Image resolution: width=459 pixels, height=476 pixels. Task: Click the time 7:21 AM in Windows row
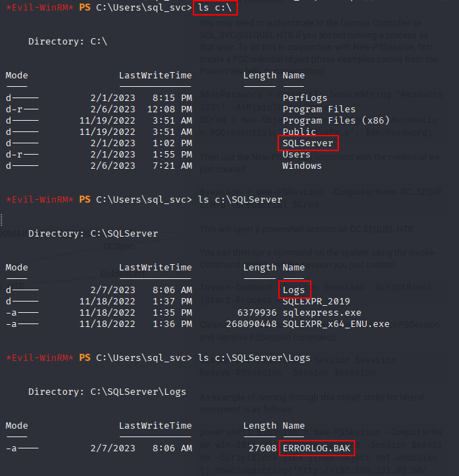click(172, 166)
